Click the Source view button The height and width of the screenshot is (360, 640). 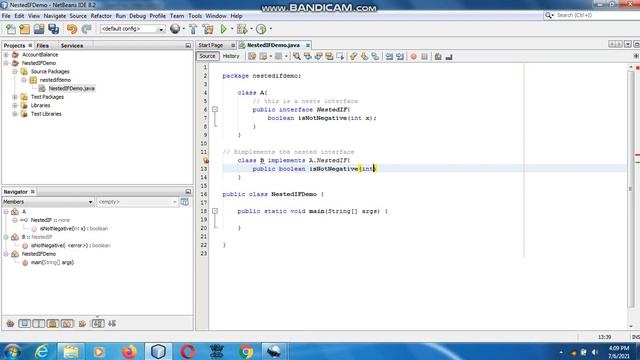tap(207, 56)
